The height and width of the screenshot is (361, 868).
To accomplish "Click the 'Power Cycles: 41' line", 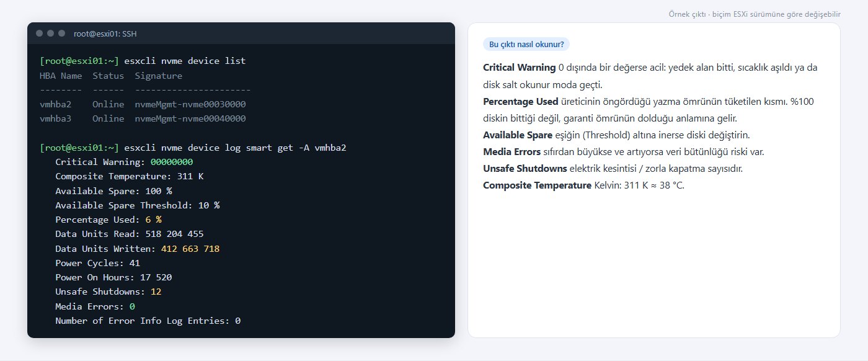I will tap(97, 263).
